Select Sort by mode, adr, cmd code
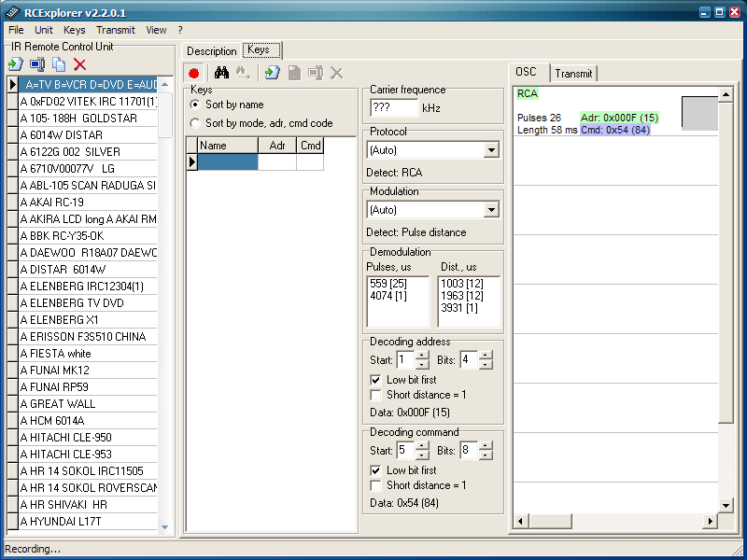This screenshot has height=560, width=747. 194,123
